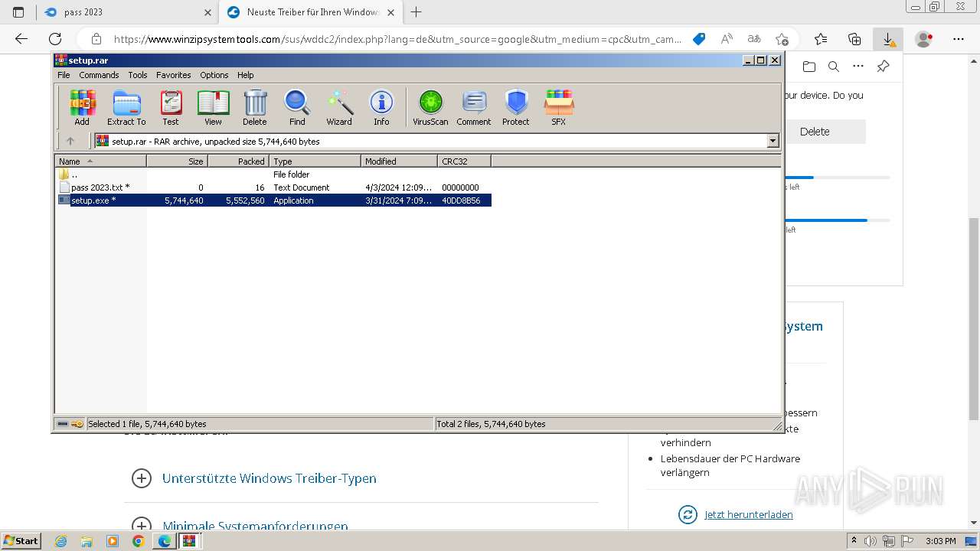Open the Help menu in WinRAR
The height and width of the screenshot is (551, 980).
[245, 75]
